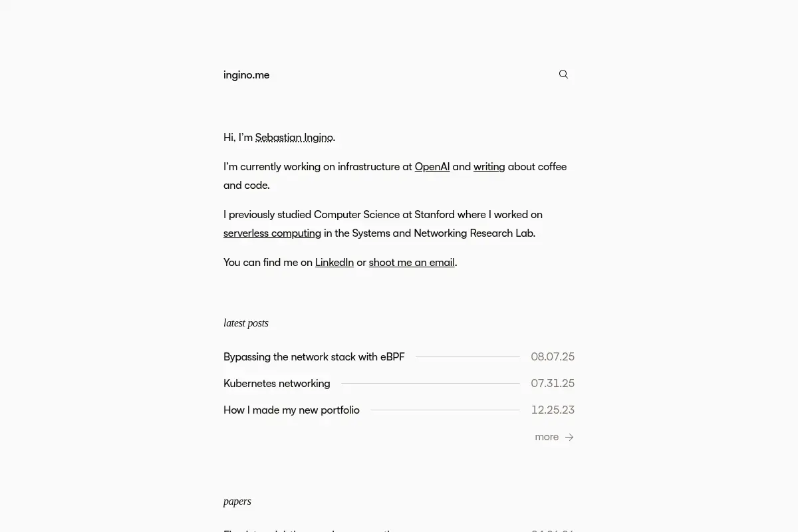
Task: Open Bypassing the network stack with eBPF post
Action: pos(314,356)
